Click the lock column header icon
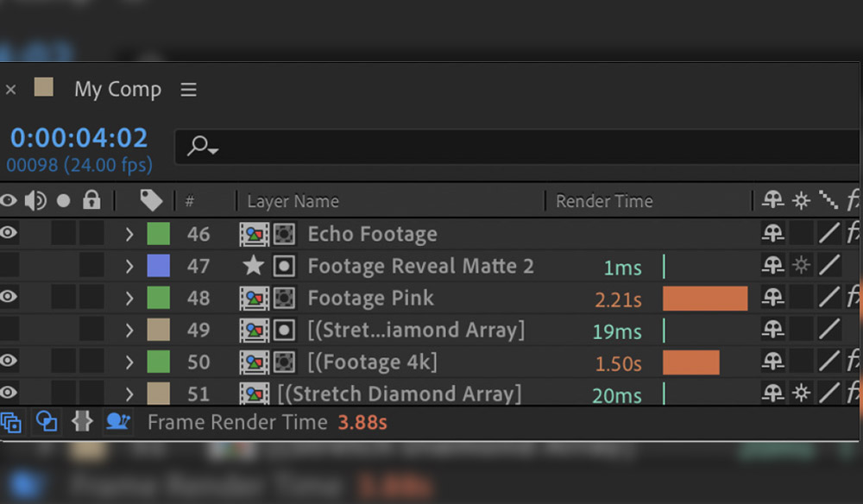863x504 pixels. coord(91,200)
